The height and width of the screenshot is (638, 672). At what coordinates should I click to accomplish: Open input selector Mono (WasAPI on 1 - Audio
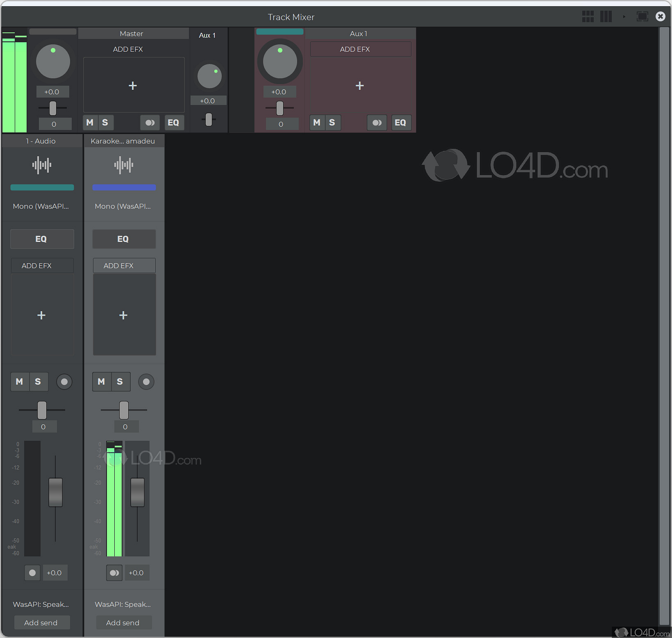tap(41, 206)
